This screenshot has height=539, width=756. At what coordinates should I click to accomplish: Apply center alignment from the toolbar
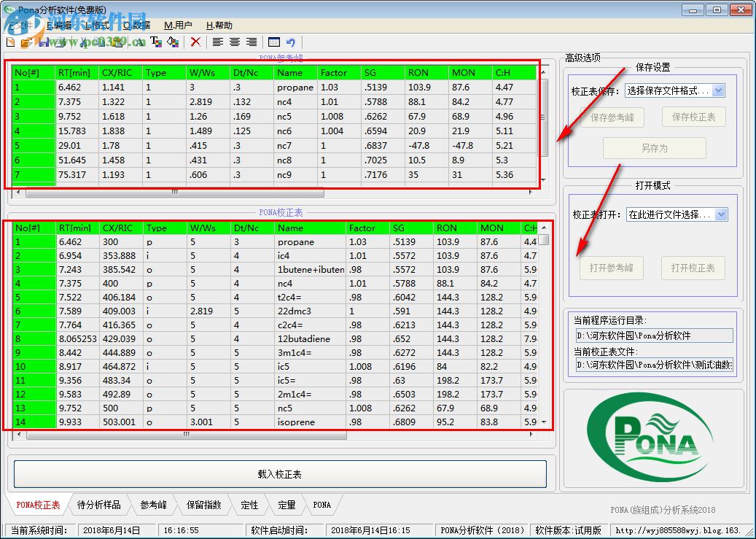234,42
